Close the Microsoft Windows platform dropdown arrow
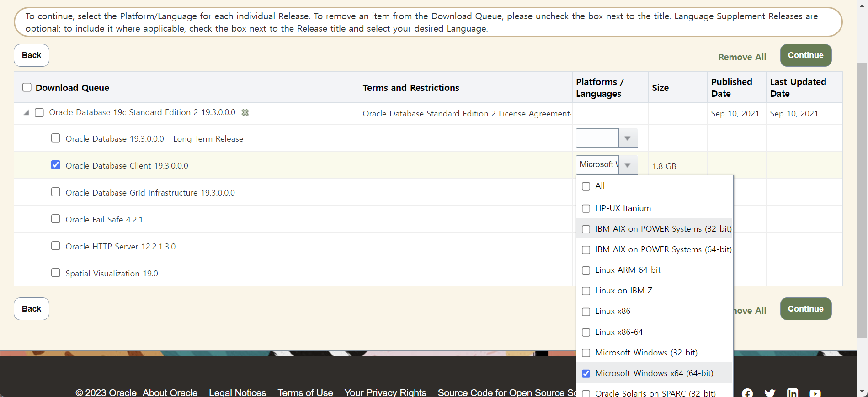Viewport: 868px width, 397px height. coord(628,165)
